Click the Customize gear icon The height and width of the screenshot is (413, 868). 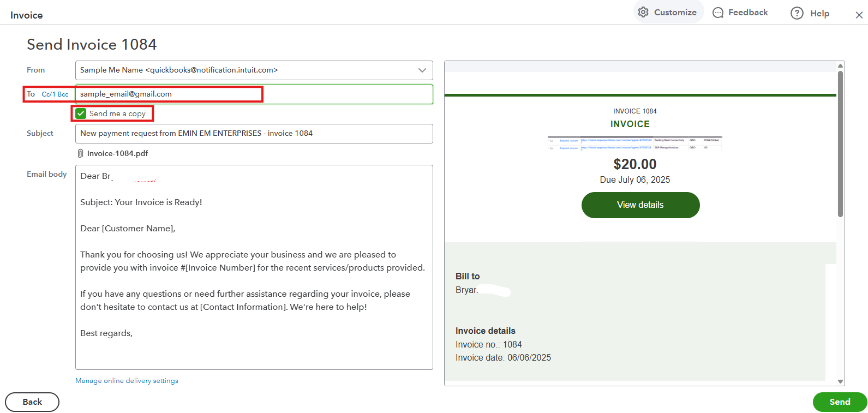(x=643, y=12)
